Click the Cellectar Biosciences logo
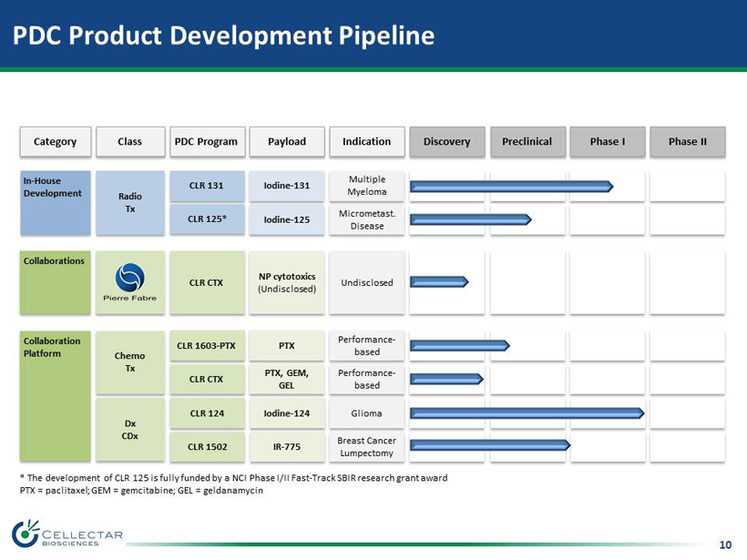The height and width of the screenshot is (560, 747). 68,533
